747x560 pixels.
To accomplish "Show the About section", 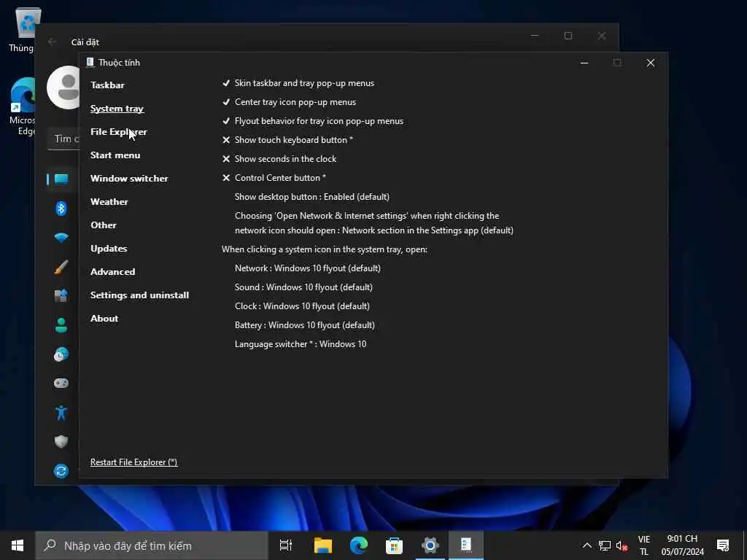I will [x=104, y=319].
